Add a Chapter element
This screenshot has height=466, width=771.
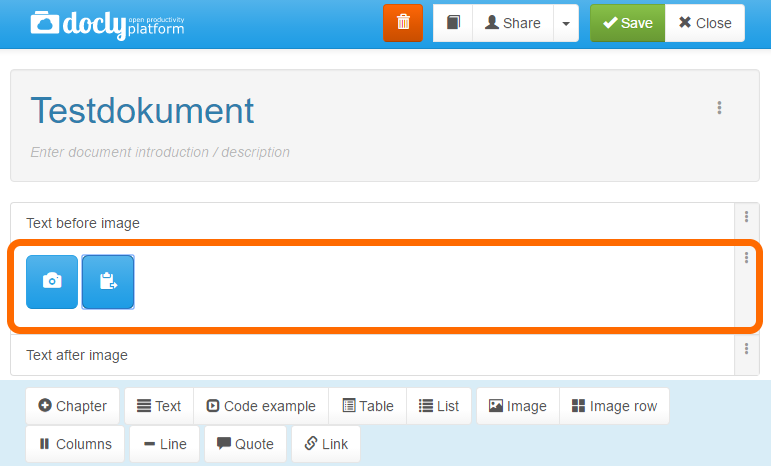[x=72, y=406]
